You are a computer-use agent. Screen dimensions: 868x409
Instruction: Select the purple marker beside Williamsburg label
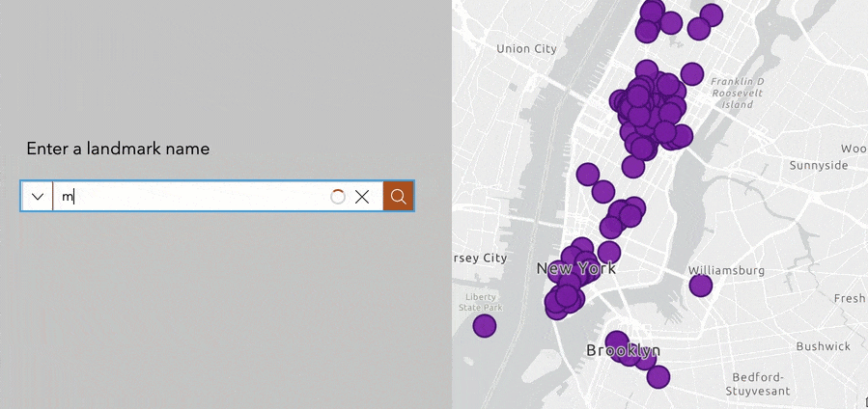click(x=701, y=286)
